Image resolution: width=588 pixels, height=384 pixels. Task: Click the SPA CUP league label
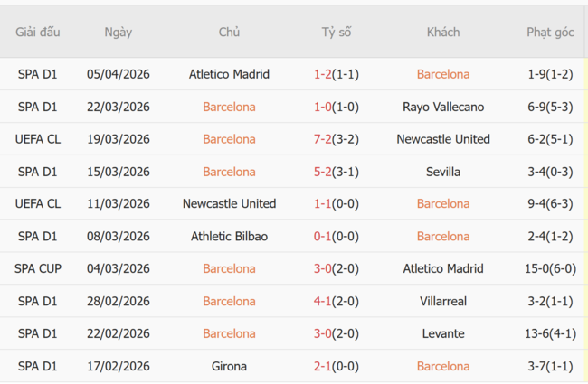coord(38,268)
